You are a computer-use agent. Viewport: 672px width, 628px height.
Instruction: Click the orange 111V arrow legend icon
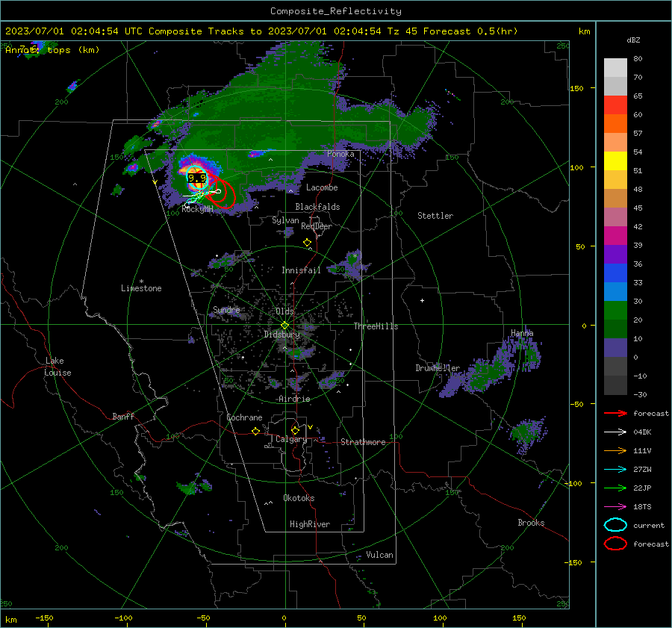(615, 450)
